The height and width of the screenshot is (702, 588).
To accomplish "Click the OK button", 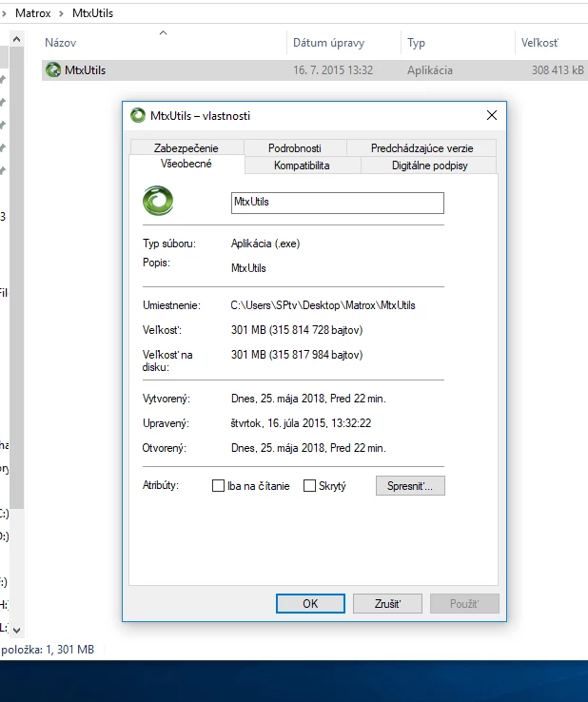I will click(310, 603).
